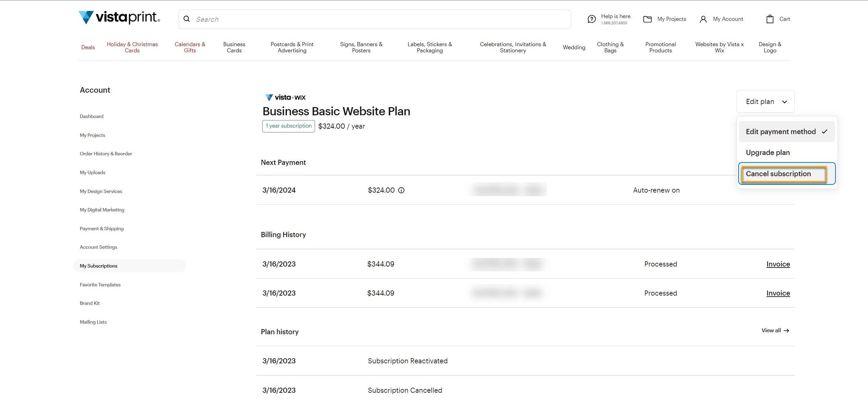Open Holiday & Christmas Cards category

point(132,47)
